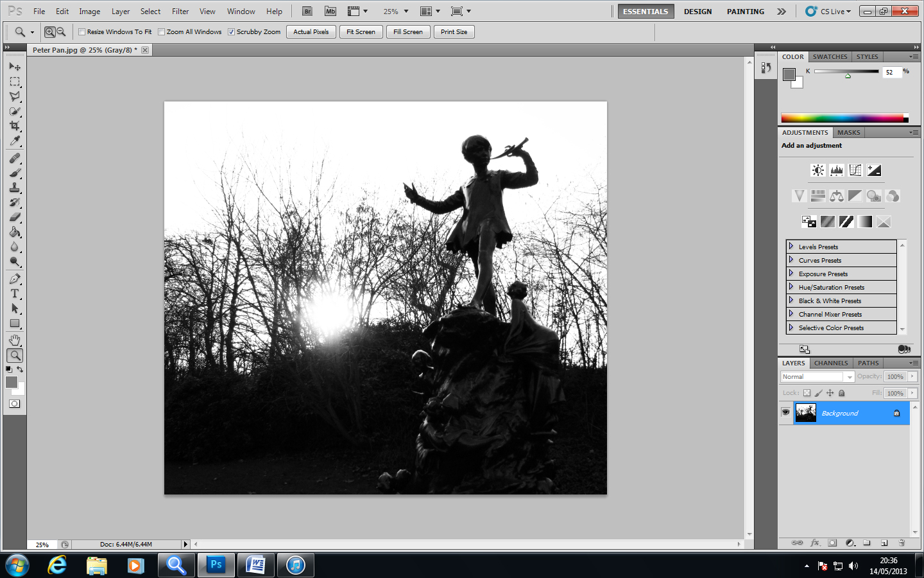
Task: Expand Black & White Presets list
Action: tap(791, 300)
